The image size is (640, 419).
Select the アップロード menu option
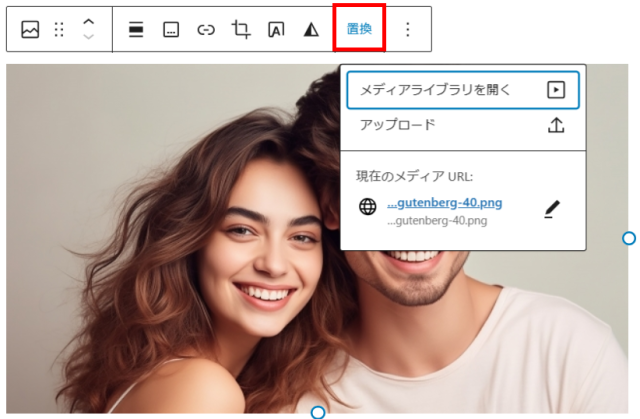(x=398, y=125)
